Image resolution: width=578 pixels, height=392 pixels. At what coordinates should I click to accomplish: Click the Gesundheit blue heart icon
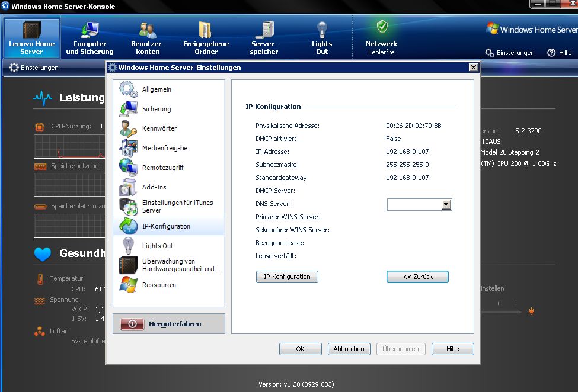43,254
